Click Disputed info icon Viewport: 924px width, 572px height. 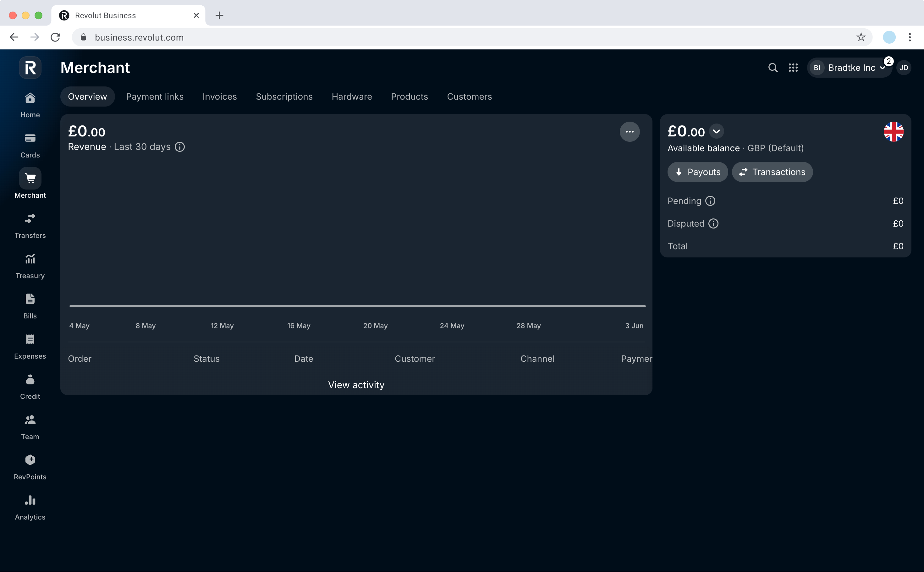(713, 223)
